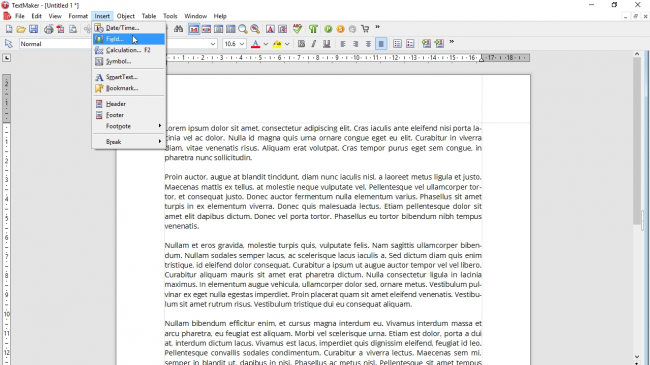Click the shopping cart icon

tap(365, 29)
